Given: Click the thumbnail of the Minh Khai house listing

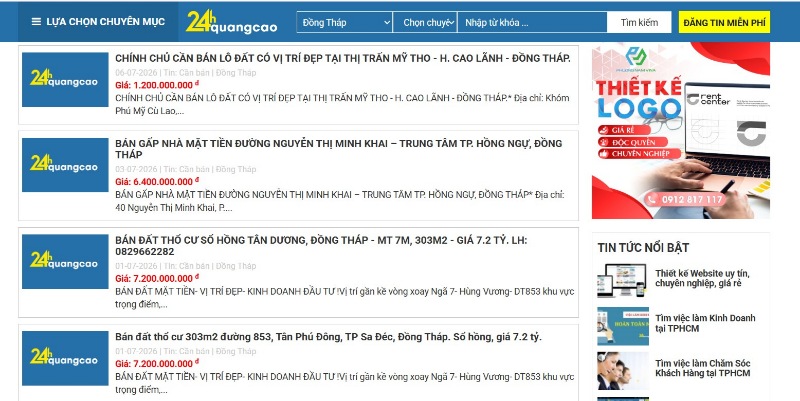Looking at the screenshot, I should click(65, 165).
